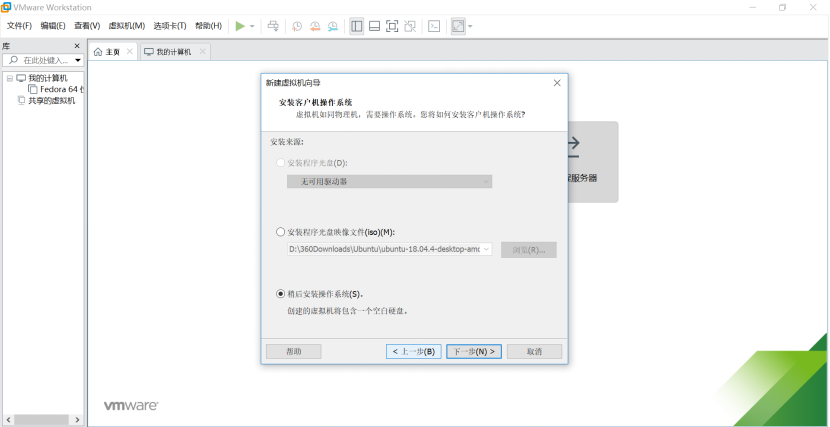Click the stretch guest display icon
Screen dimensions: 830x427
(x=458, y=26)
